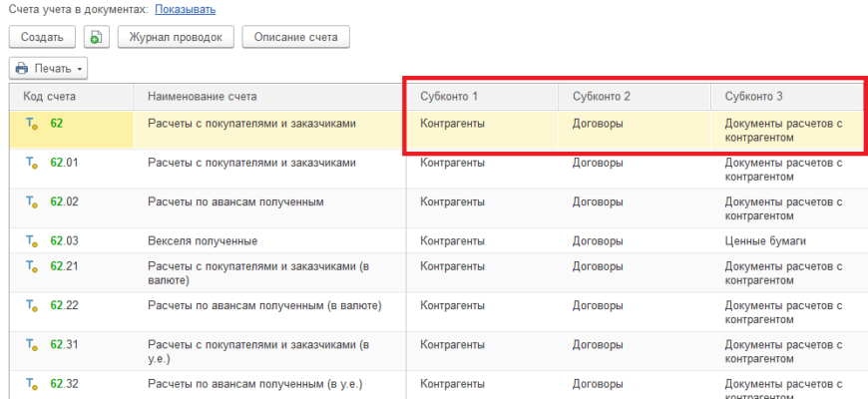Click Расчеты по авансам полученным in row 62.02
The image size is (868, 399).
pyautogui.click(x=235, y=201)
